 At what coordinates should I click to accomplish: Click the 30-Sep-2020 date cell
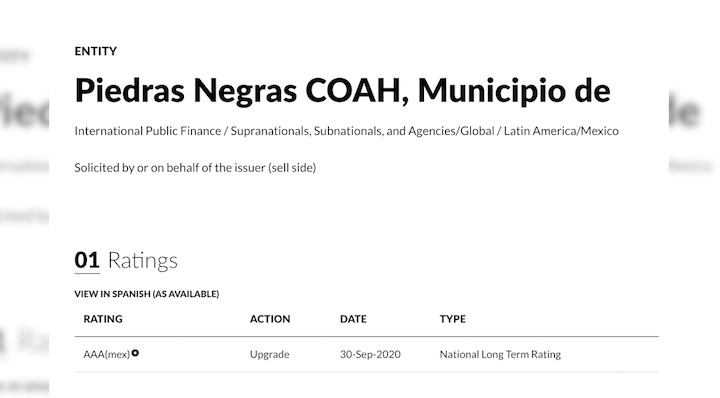pos(370,354)
